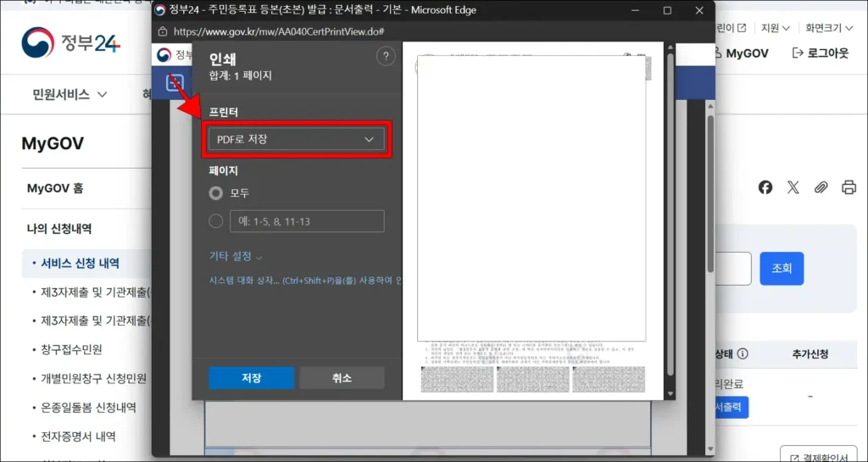
Task: Share via the X icon
Action: pos(793,187)
